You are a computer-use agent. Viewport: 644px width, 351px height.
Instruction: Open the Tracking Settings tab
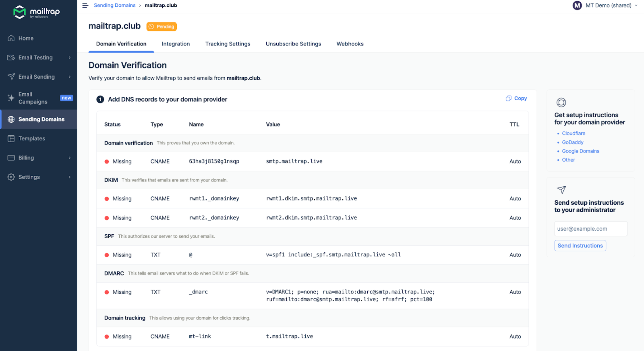pyautogui.click(x=228, y=44)
